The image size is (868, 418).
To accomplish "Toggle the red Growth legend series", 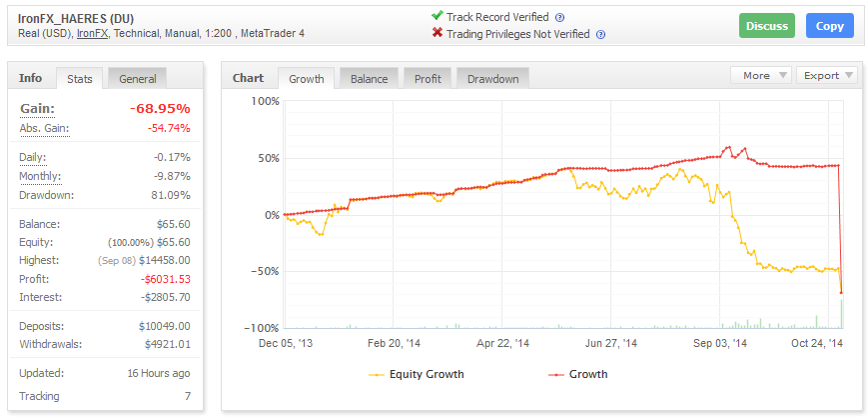I will tap(578, 374).
